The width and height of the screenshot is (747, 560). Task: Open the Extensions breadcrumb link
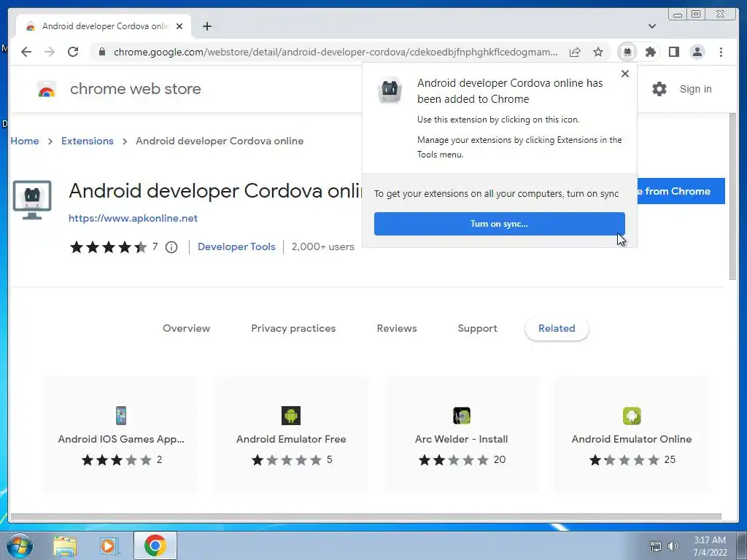88,141
